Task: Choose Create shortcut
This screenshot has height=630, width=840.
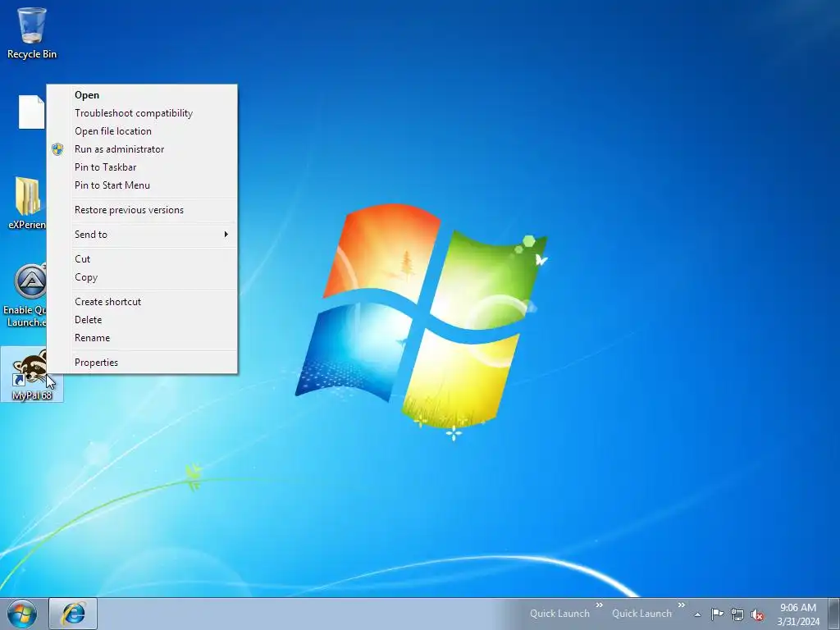Action: [142, 302]
